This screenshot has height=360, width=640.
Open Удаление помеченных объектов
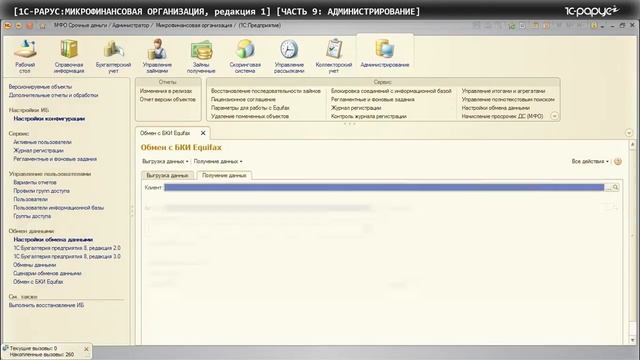coord(250,116)
